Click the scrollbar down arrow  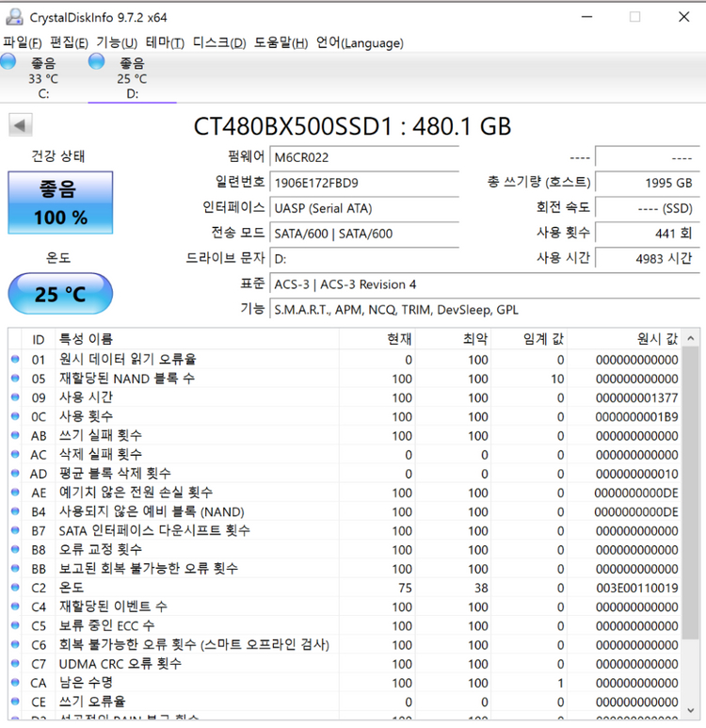[x=691, y=710]
